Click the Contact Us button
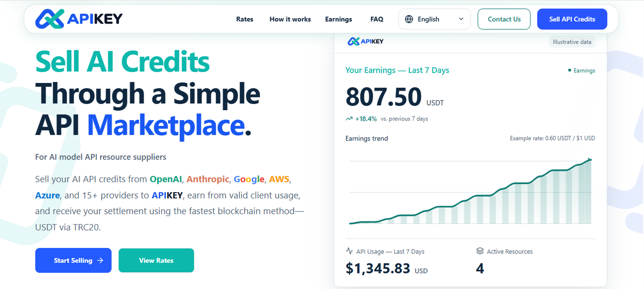Screen dimensions: 644x289 (x=504, y=19)
